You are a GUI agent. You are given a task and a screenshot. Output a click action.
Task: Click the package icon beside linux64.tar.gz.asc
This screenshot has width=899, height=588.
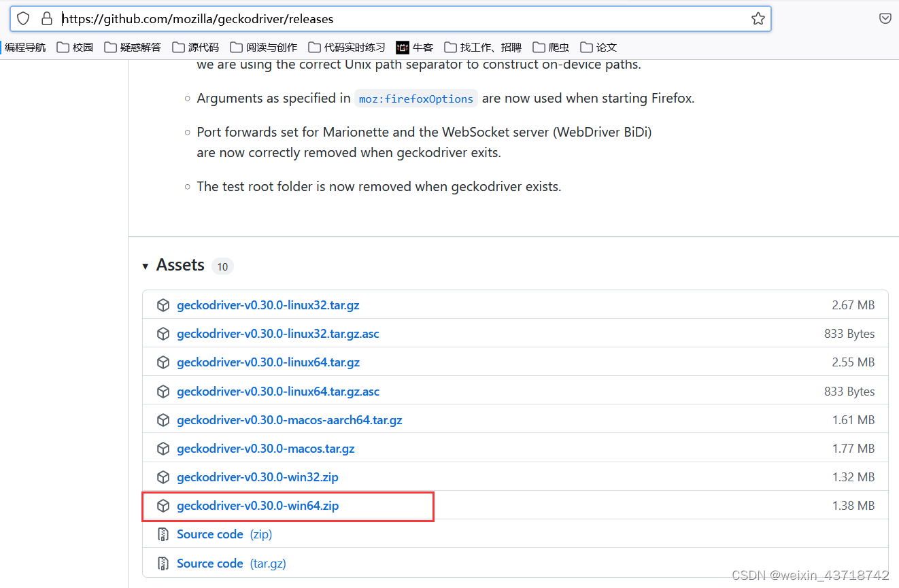(x=163, y=392)
